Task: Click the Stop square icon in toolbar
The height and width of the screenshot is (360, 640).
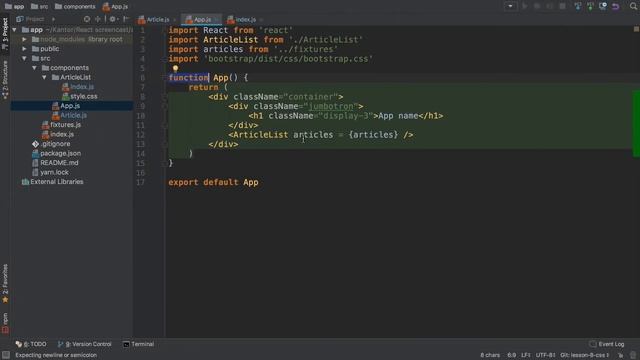Action: click(562, 6)
